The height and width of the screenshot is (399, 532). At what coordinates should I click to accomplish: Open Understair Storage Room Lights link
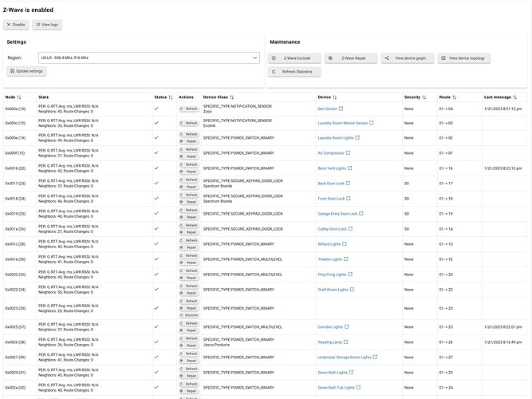point(345,358)
